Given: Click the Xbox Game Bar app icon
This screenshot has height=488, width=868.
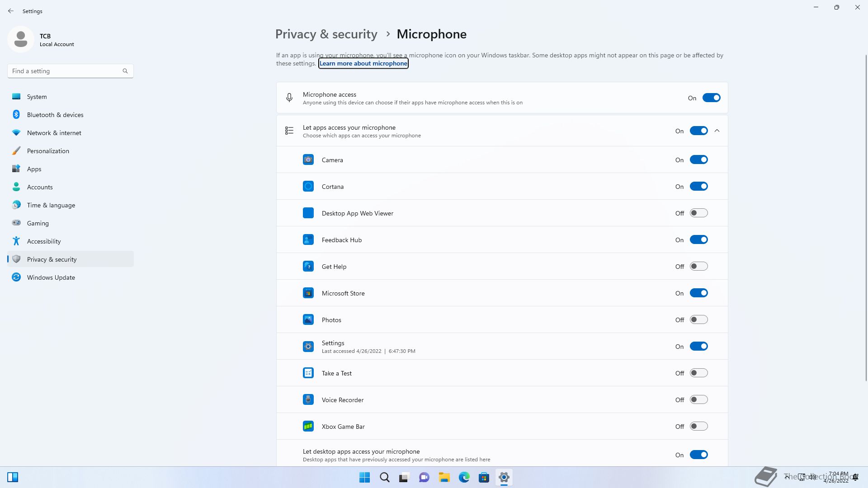Looking at the screenshot, I should [308, 427].
